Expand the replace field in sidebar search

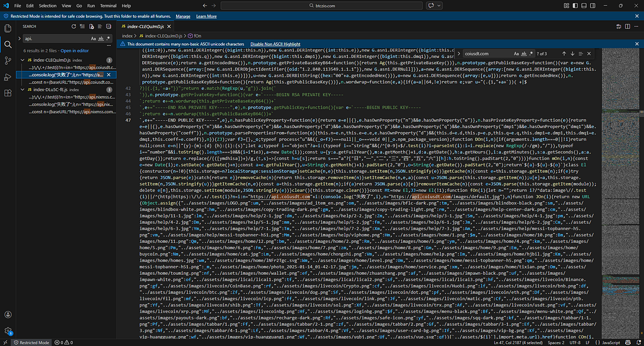tap(19, 38)
